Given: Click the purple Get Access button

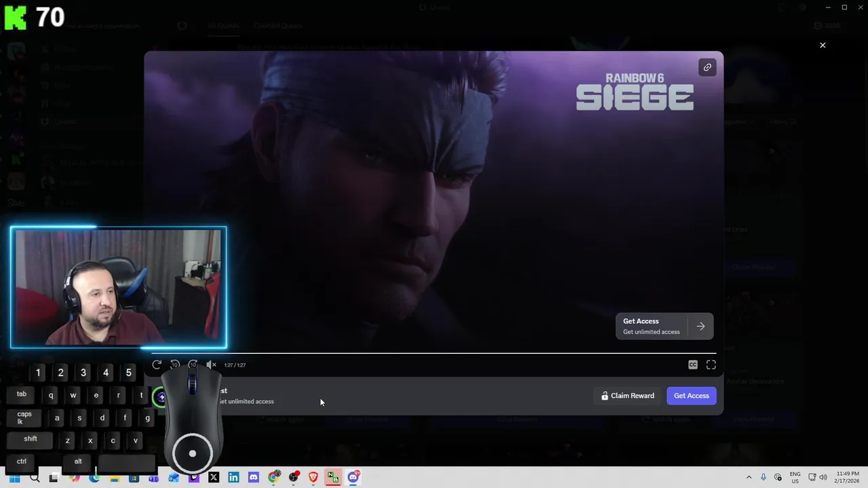Looking at the screenshot, I should (692, 396).
